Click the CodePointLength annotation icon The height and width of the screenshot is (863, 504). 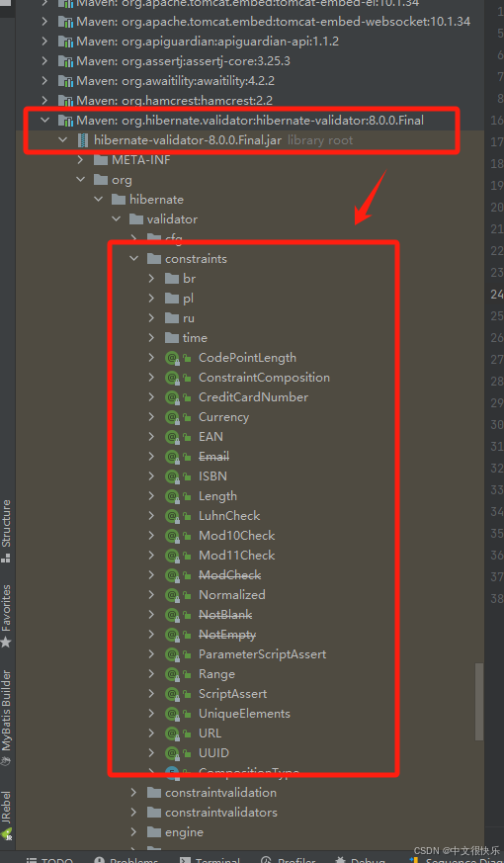[x=172, y=358]
